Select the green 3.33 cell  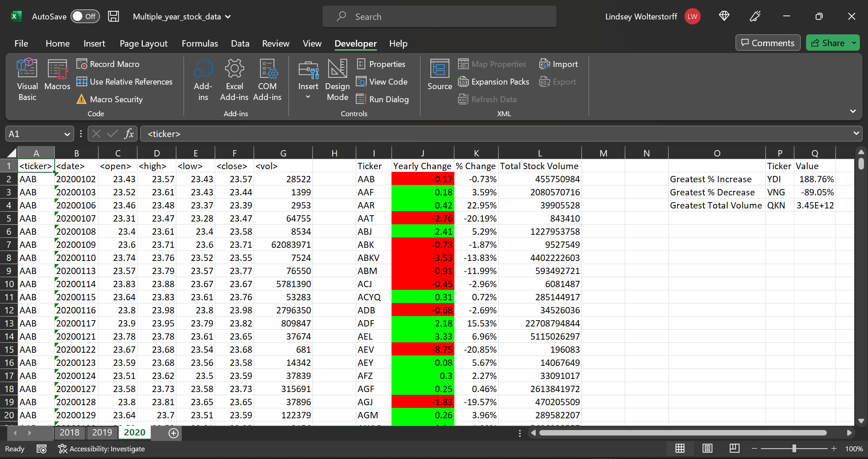422,336
